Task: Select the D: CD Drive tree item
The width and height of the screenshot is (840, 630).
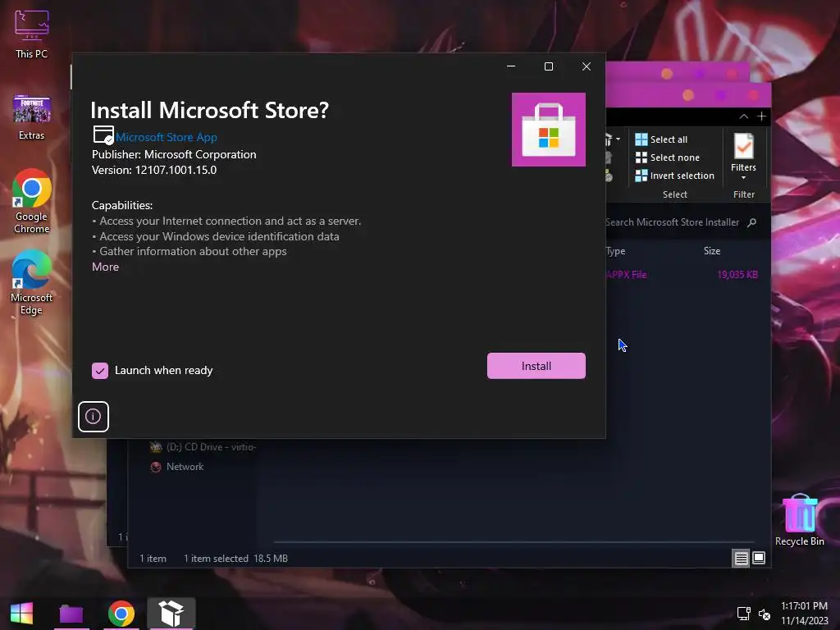Action: [203, 447]
